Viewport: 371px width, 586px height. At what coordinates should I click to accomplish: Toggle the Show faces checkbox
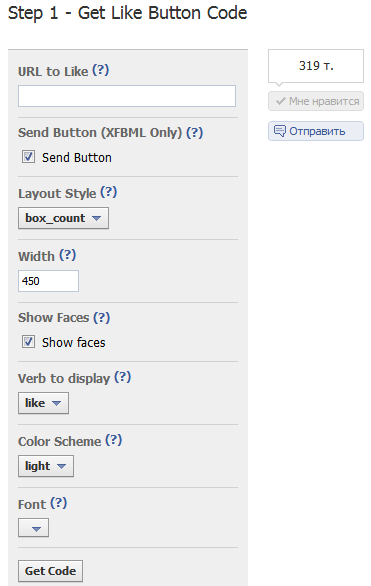[x=28, y=342]
